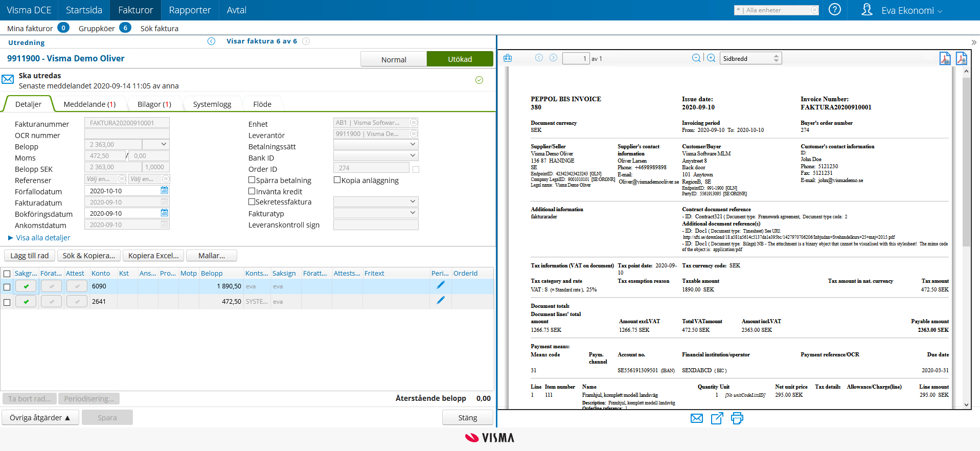This screenshot has height=451, width=980.
Task: Open lookup icon in second Referenser field
Action: tap(166, 179)
